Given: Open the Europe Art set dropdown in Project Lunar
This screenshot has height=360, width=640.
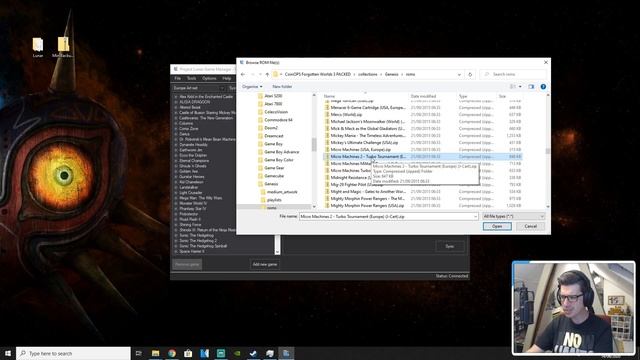Looking at the screenshot, I should coord(199,88).
